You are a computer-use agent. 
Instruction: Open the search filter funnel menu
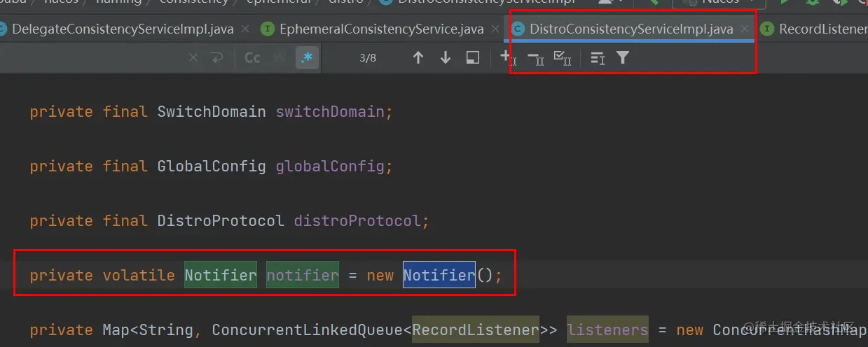click(622, 58)
